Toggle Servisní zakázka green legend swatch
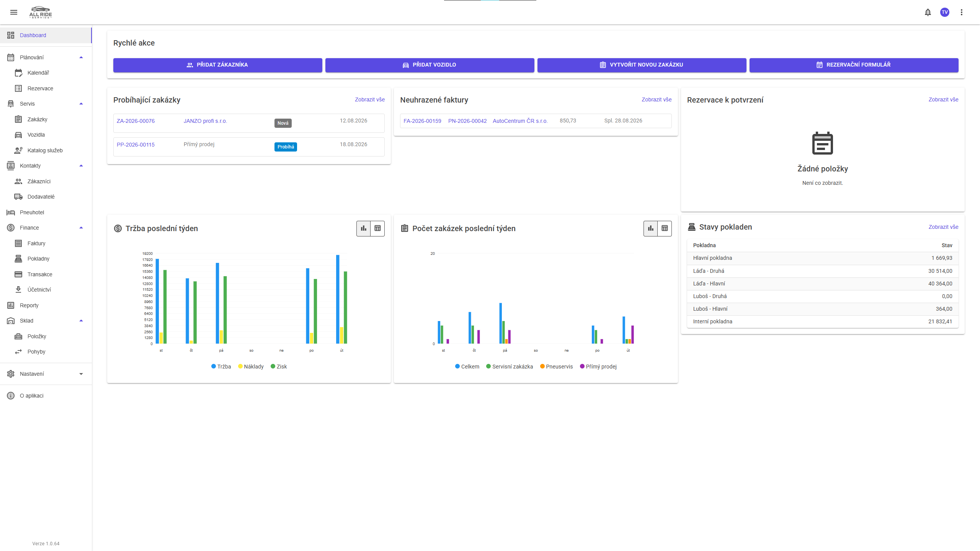 click(x=488, y=366)
